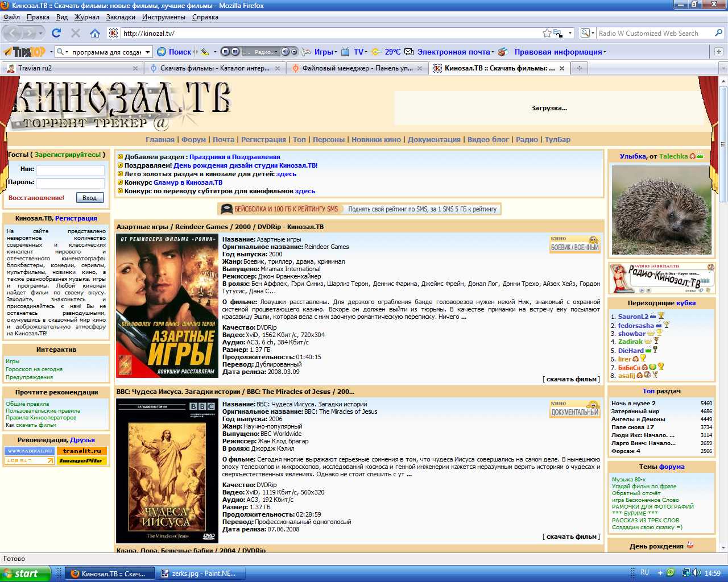Expand the Правовая информация dropdown
Screen dimensions: 728x582
tap(605, 52)
